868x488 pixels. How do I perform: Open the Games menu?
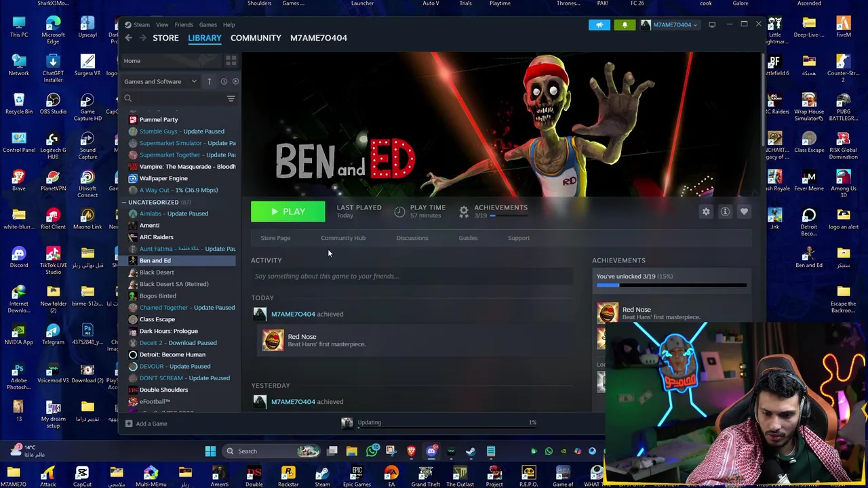[x=208, y=25]
